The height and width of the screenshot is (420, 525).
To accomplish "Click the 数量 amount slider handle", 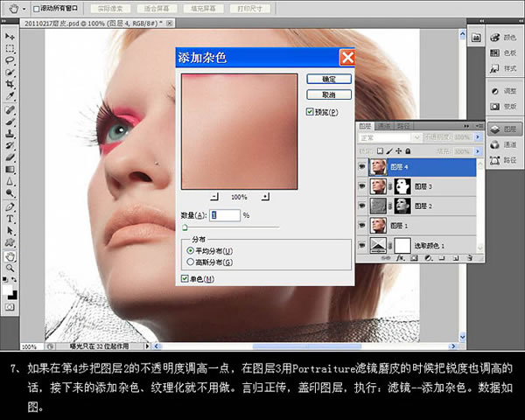I will click(x=185, y=226).
